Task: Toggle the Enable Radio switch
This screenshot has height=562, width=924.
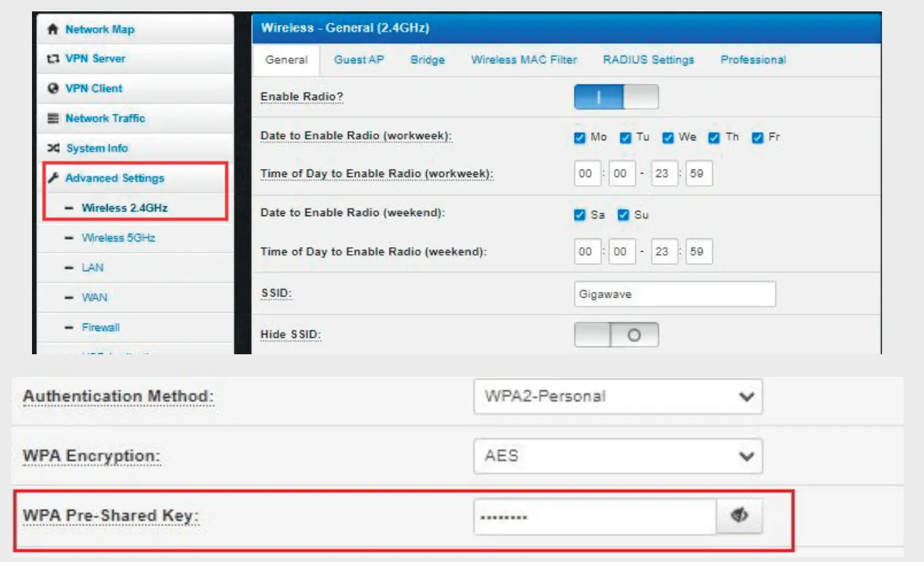Action: (616, 97)
